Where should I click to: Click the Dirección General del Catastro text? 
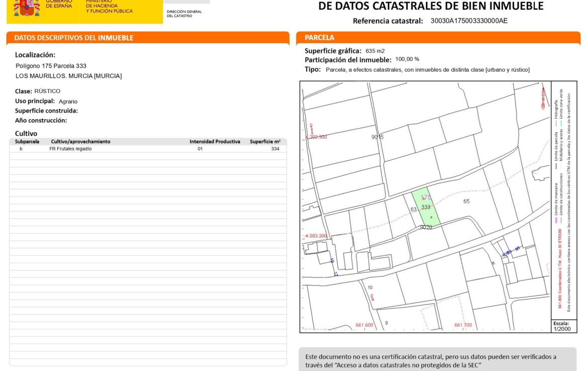pyautogui.click(x=184, y=14)
